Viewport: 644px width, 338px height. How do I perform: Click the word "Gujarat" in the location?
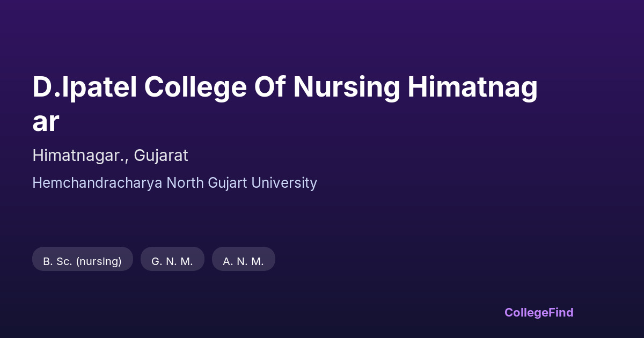[x=161, y=156]
